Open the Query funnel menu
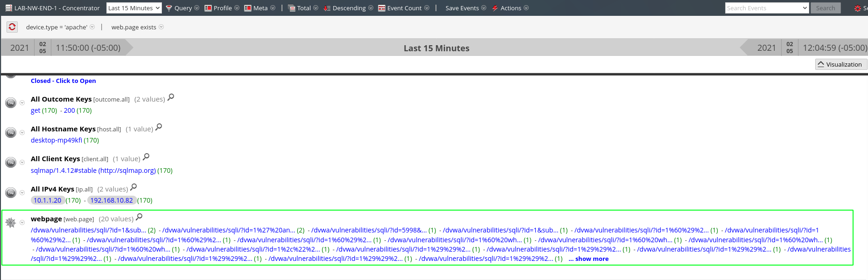 click(x=182, y=8)
